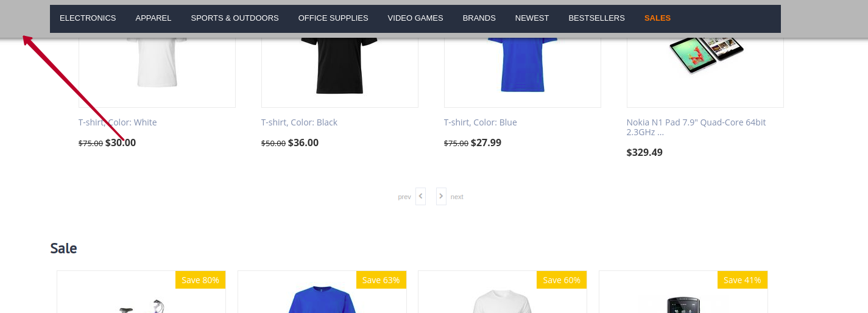Image resolution: width=868 pixels, height=313 pixels.
Task: Open the Apparel category menu
Action: [x=153, y=18]
